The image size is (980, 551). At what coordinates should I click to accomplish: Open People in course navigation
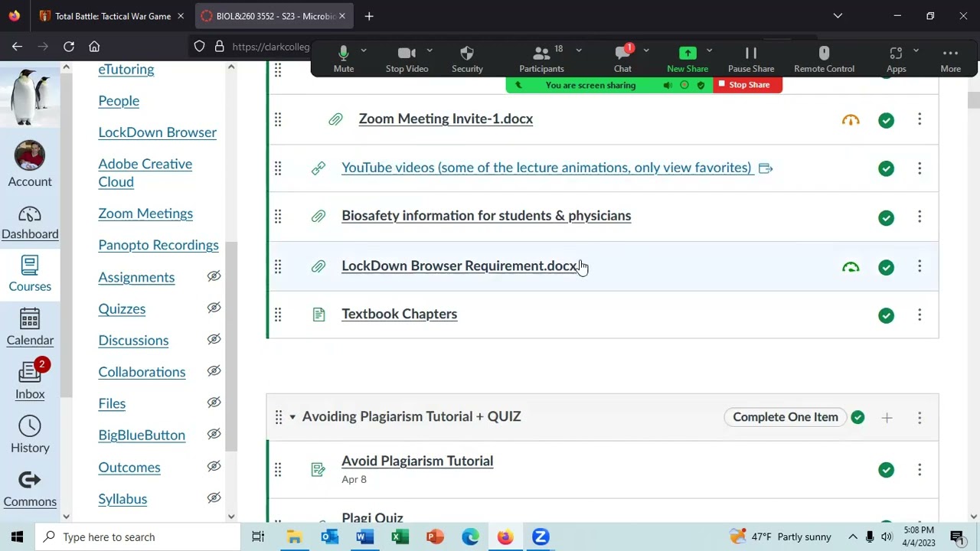click(119, 101)
